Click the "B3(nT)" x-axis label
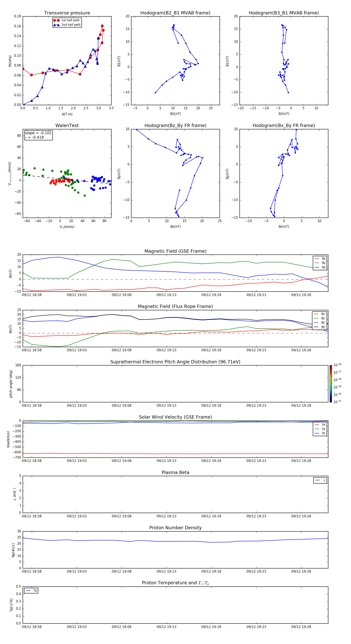 point(284,114)
